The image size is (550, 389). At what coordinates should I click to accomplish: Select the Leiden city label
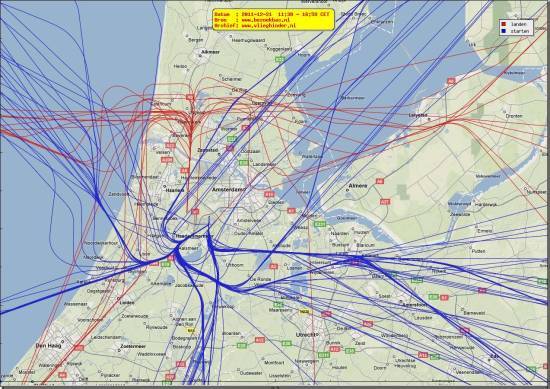(127, 302)
